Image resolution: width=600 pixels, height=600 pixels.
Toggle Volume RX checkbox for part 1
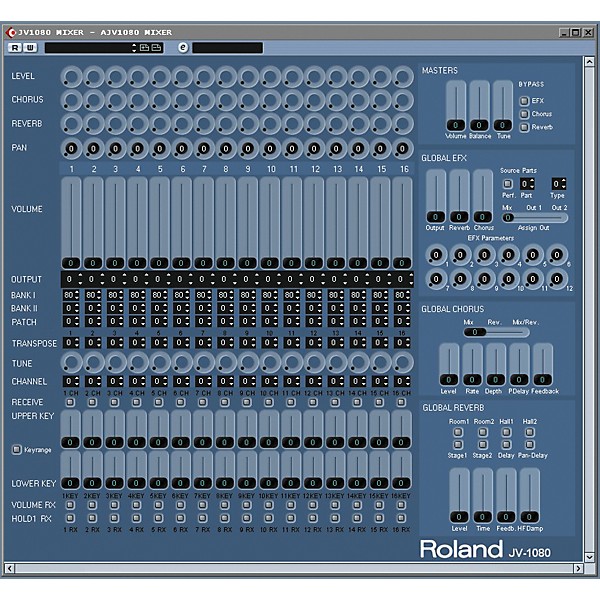point(70,505)
